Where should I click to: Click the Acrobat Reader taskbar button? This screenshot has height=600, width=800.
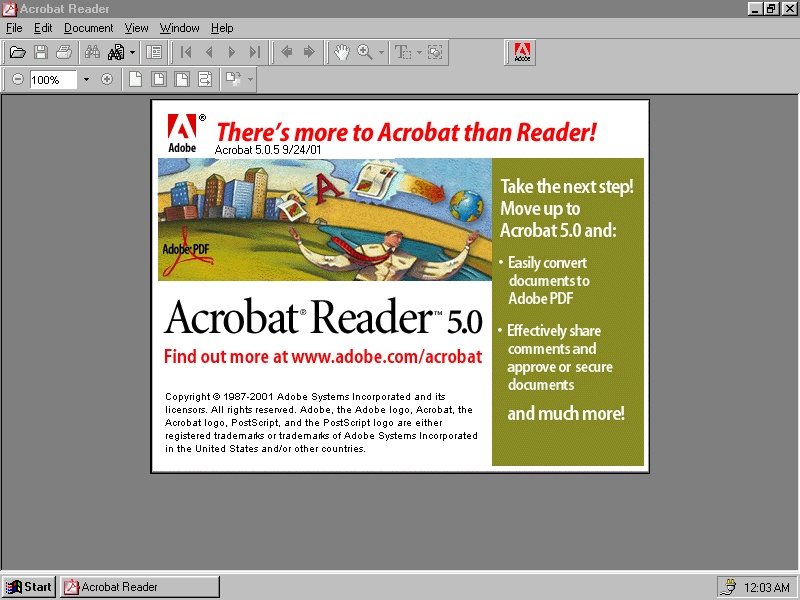[x=140, y=587]
